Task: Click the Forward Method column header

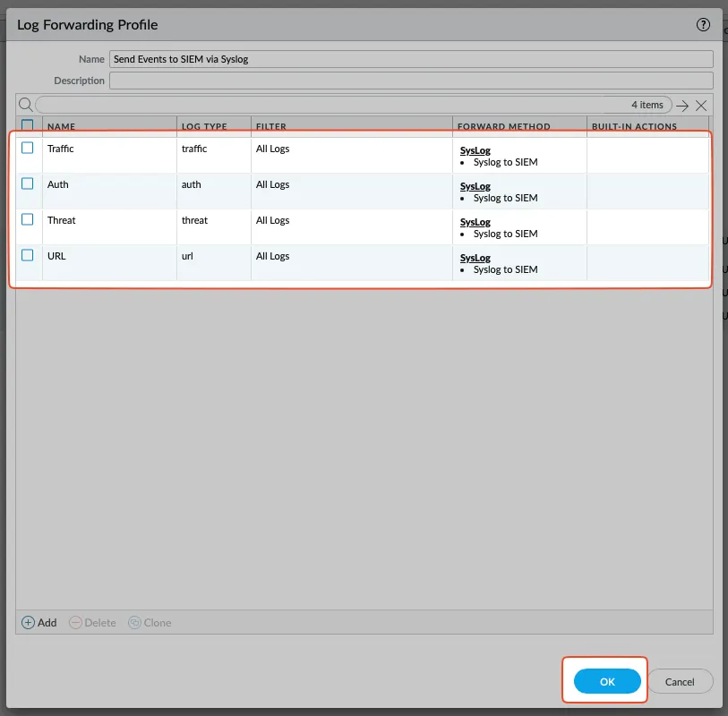Action: tap(503, 127)
